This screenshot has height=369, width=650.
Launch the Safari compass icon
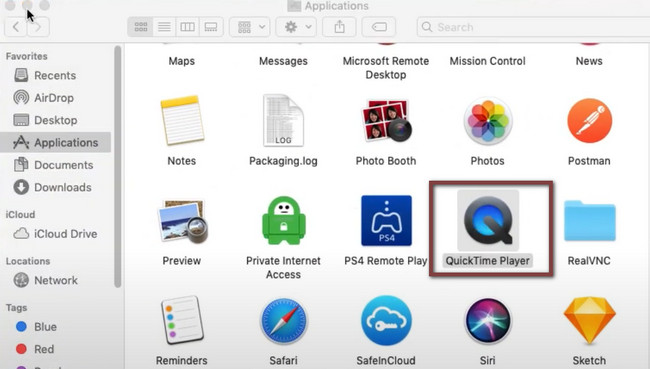284,321
